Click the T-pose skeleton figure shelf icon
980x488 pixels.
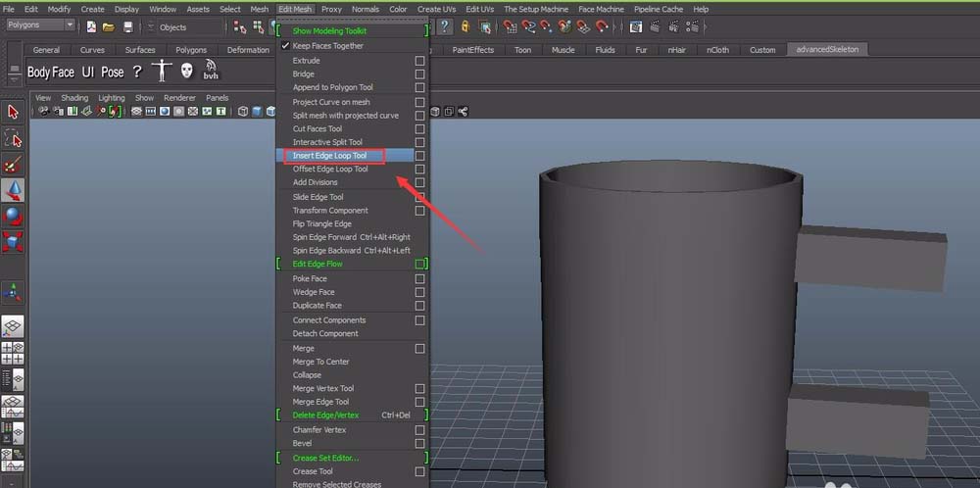[163, 72]
